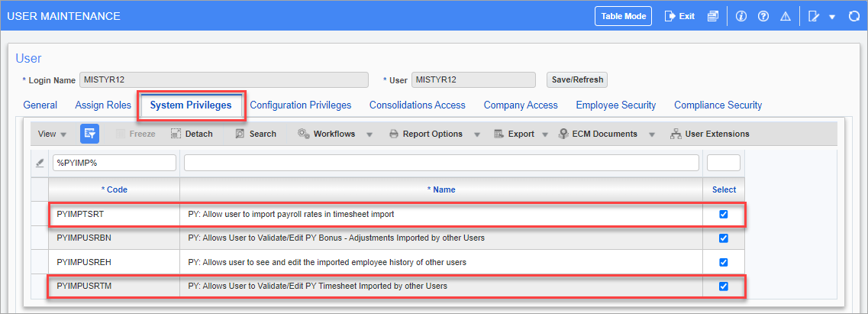Open the Export dropdown arrow
The height and width of the screenshot is (314, 868).
545,134
